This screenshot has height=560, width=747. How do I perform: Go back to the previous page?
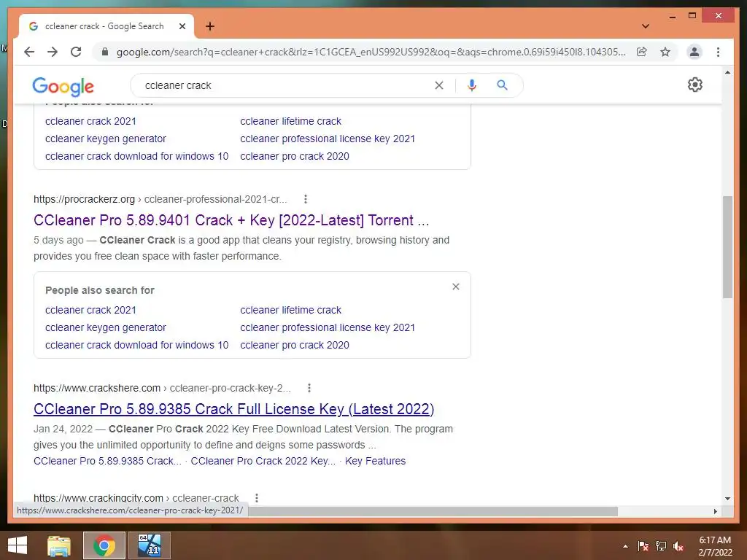click(x=29, y=52)
